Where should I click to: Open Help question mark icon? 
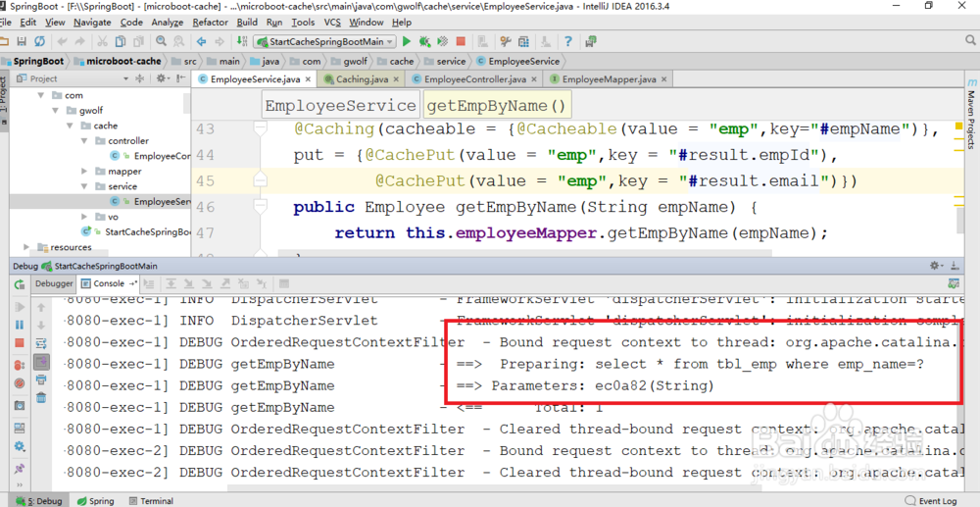568,42
